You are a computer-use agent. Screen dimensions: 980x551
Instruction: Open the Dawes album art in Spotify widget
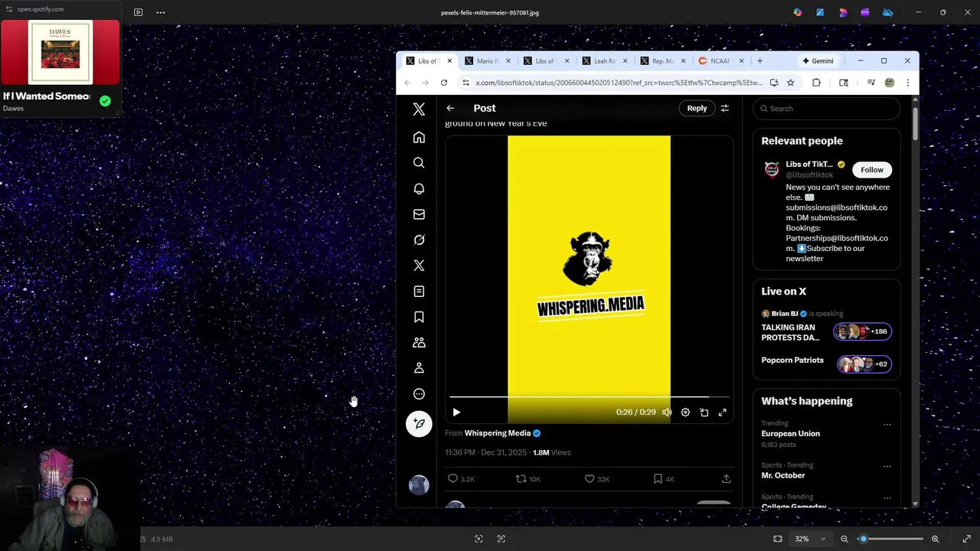(x=60, y=52)
